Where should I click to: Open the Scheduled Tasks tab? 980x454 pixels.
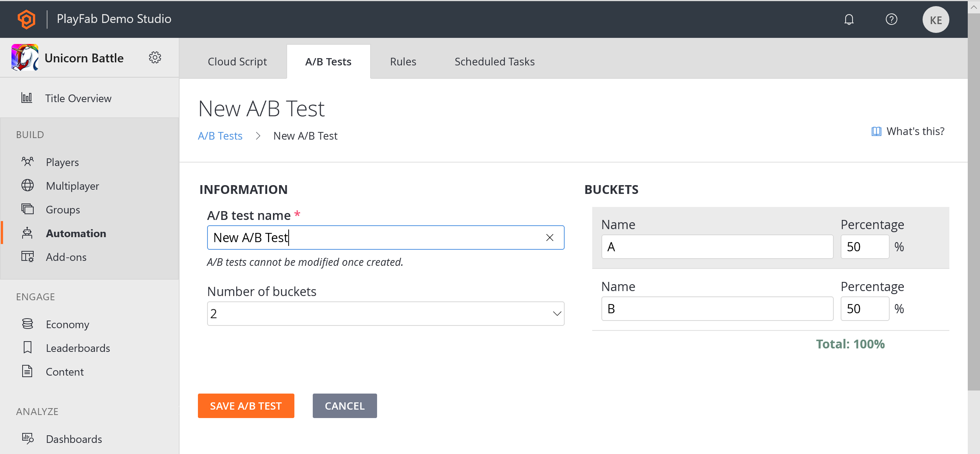tap(494, 62)
